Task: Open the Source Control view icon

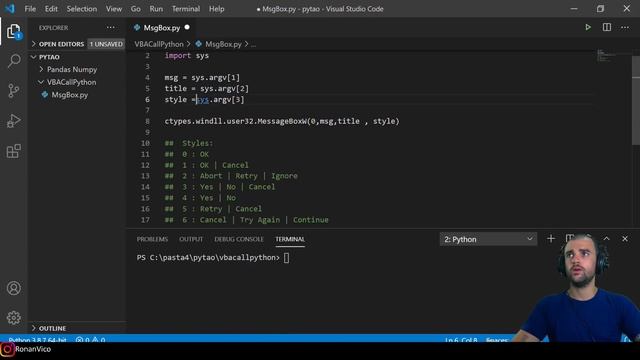Action: pyautogui.click(x=13, y=91)
